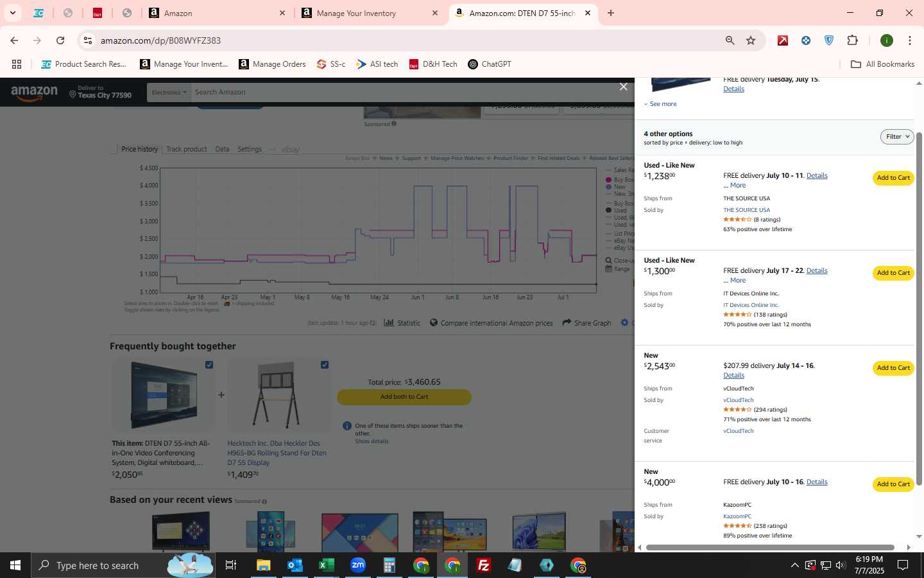Open the Filter dropdown in offers panel
This screenshot has width=924, height=578.
[897, 136]
